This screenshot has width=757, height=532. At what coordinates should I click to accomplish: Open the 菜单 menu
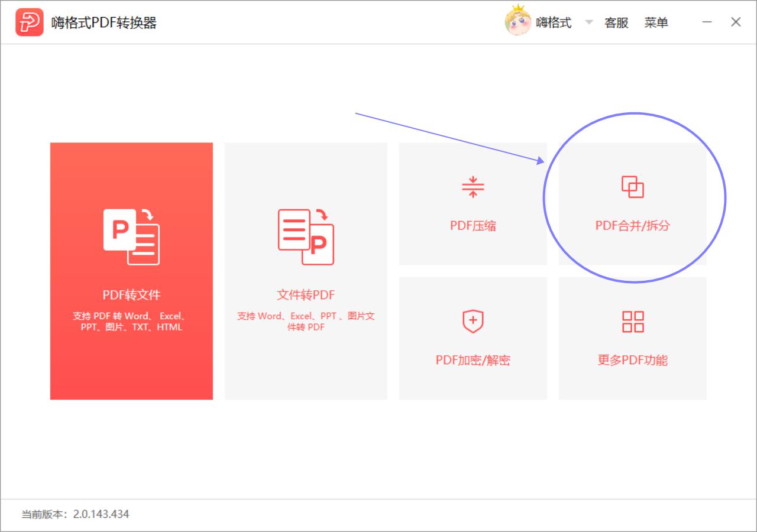tap(656, 22)
